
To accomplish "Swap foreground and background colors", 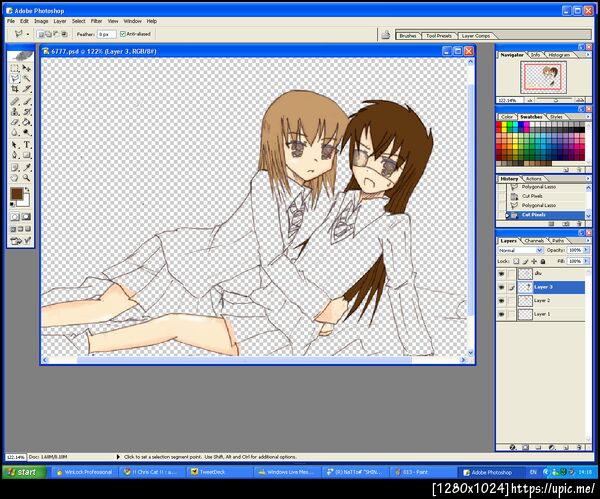I will 27,189.
